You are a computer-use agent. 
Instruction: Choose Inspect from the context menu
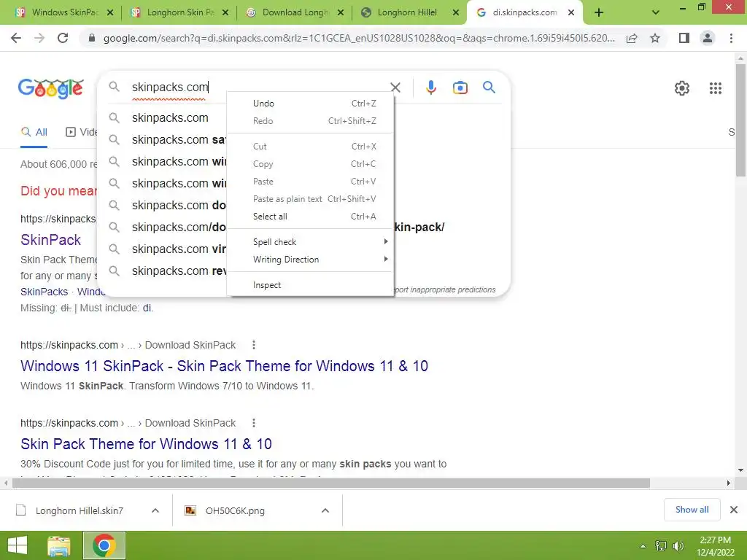[x=311, y=285]
